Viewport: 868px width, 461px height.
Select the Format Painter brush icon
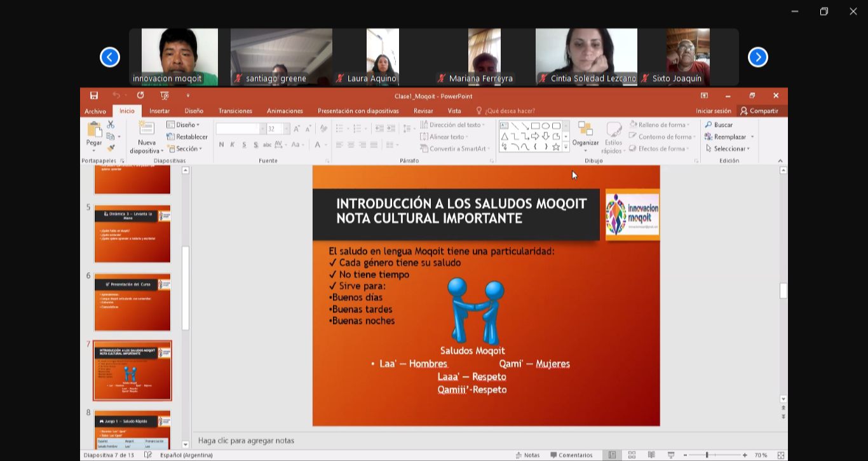(111, 148)
